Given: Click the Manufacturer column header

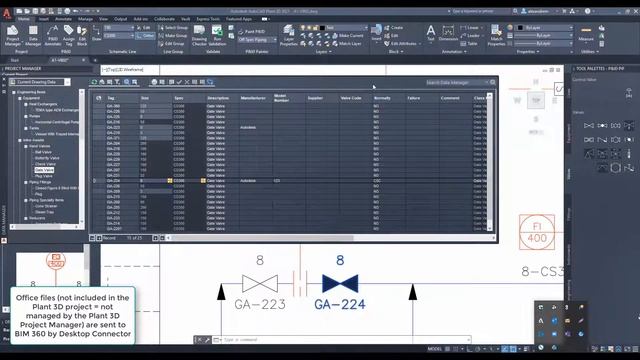Looking at the screenshot, I should (x=255, y=98).
